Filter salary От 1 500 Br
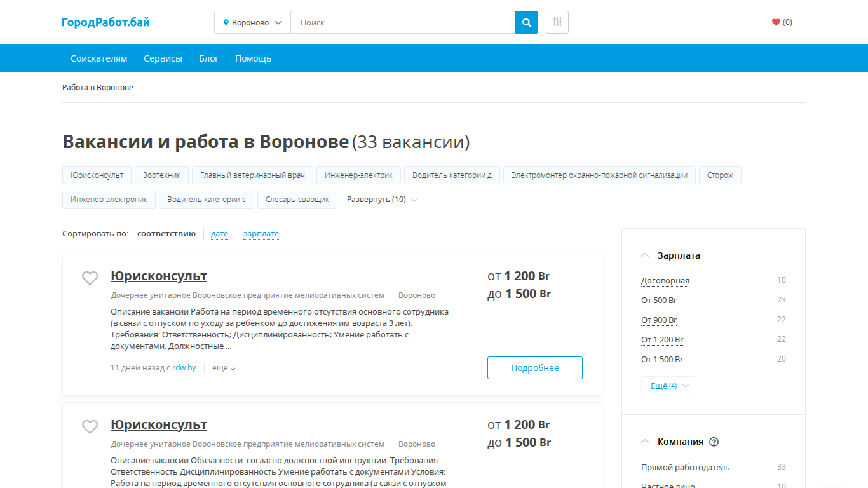Screen dimensions: 868x488 click(662, 360)
